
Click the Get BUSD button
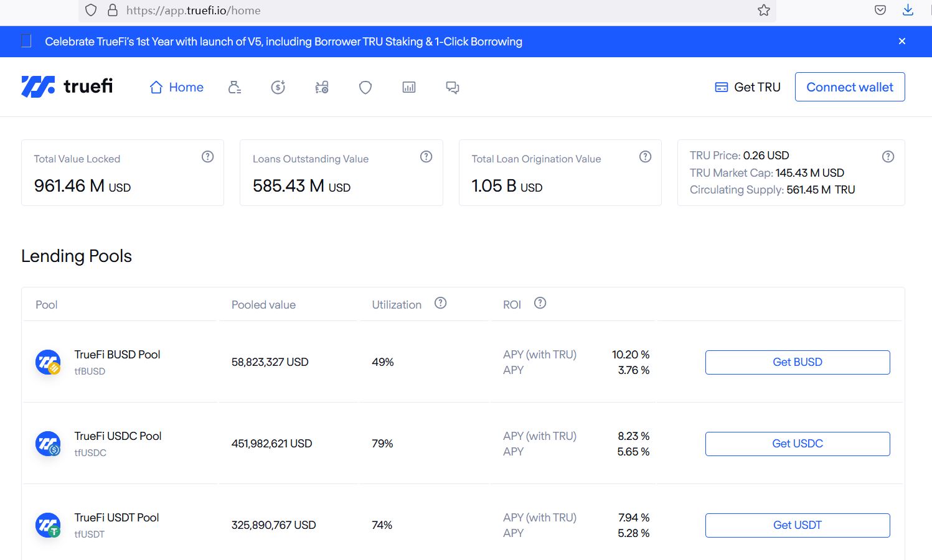click(798, 362)
